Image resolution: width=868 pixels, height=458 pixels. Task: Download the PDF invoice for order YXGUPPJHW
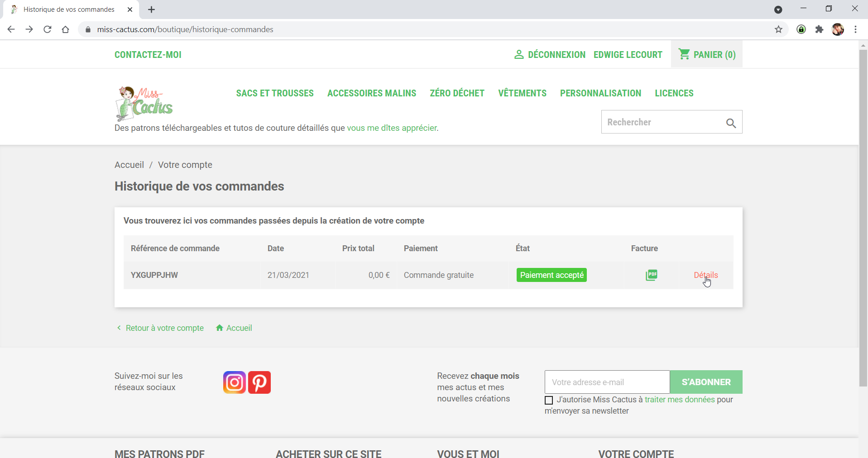(x=652, y=275)
